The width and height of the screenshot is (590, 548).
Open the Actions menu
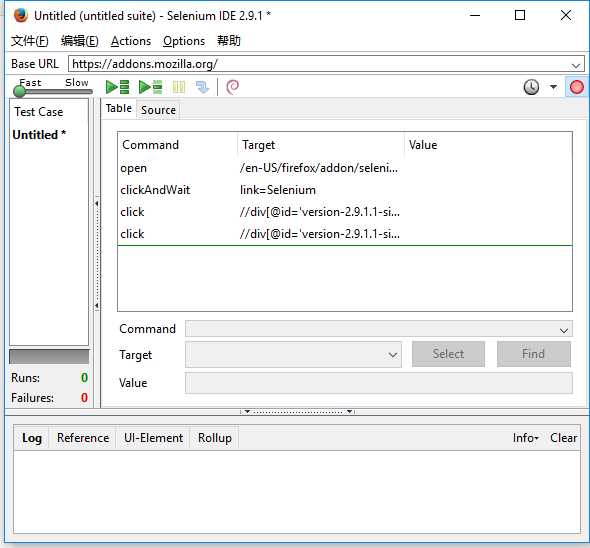[131, 41]
